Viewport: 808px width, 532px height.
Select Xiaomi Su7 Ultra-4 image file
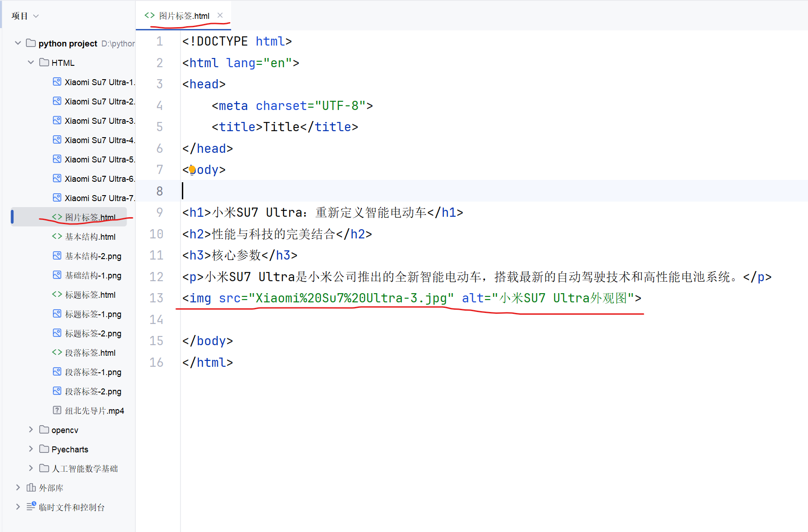99,140
